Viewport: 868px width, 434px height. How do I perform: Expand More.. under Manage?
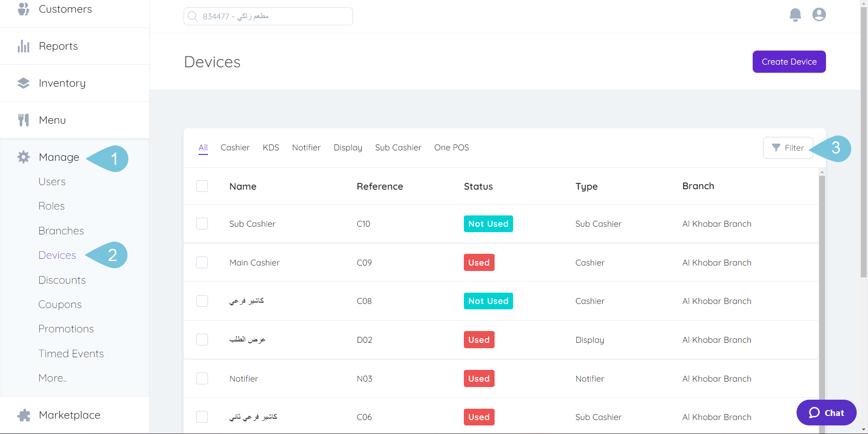coord(52,378)
